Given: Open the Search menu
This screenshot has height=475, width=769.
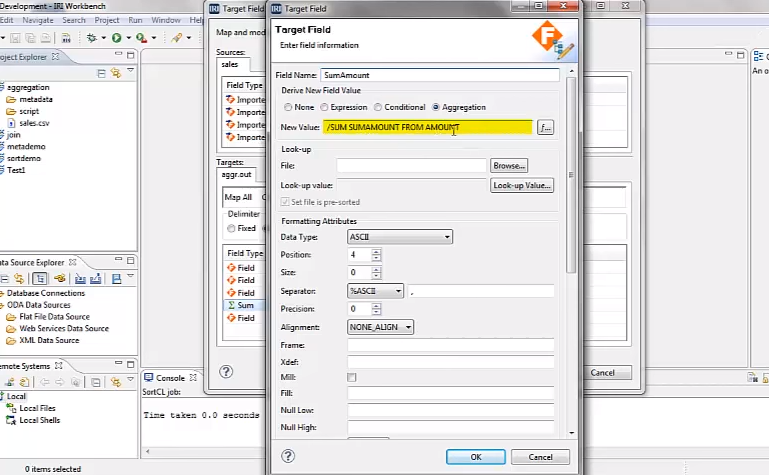Looking at the screenshot, I should click(74, 20).
